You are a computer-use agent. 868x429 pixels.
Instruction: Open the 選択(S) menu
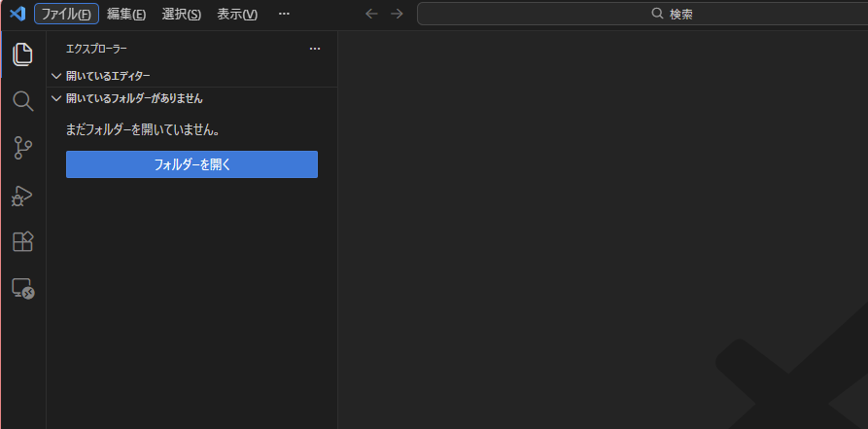[181, 14]
